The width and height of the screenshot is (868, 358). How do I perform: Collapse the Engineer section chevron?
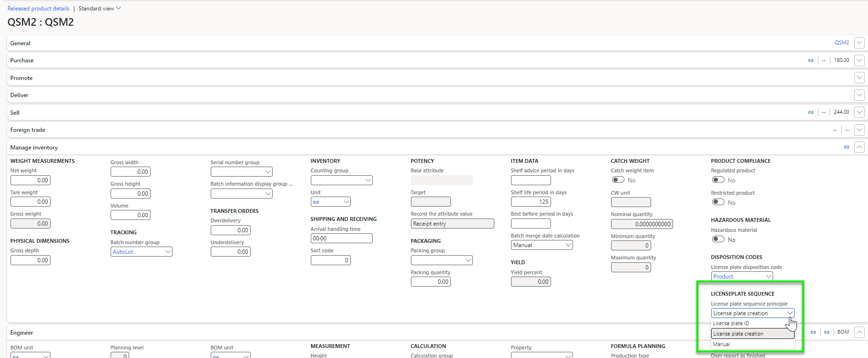point(859,332)
